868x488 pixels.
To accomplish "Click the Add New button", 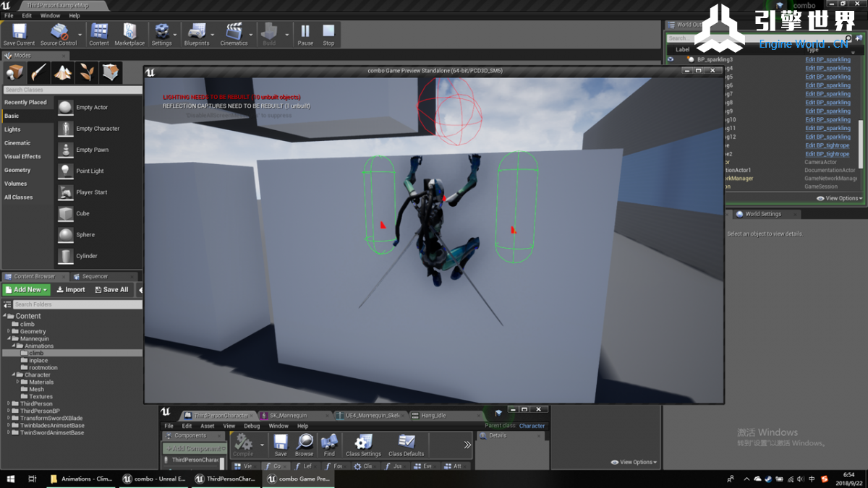I will pos(27,289).
